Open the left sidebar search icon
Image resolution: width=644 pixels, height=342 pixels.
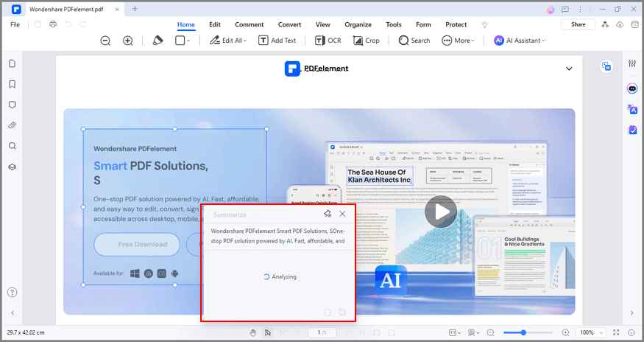pos(13,146)
